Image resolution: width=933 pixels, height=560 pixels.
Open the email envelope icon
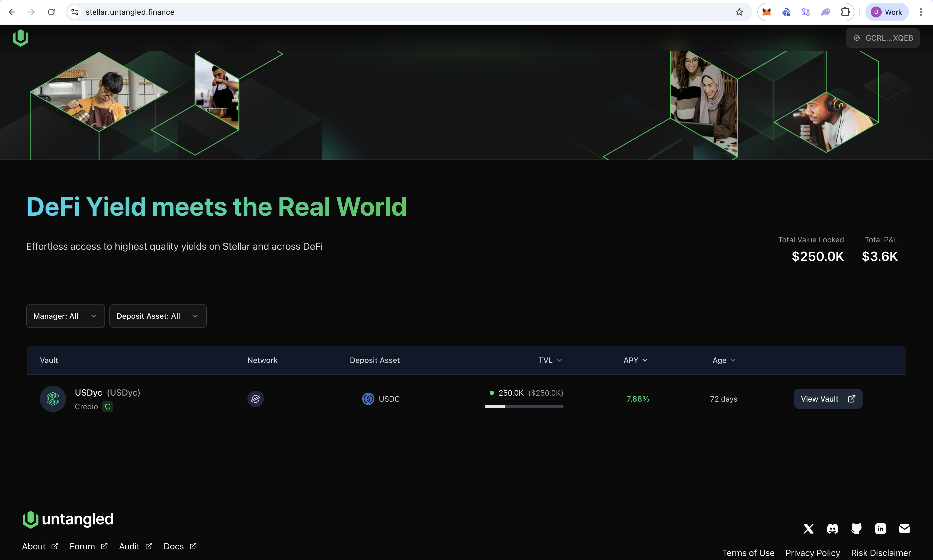904,528
